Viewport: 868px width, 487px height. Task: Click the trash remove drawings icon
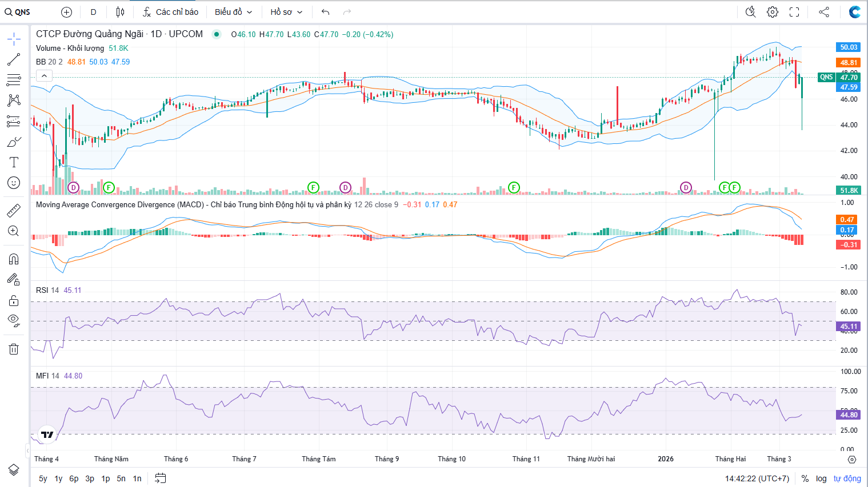coord(14,349)
